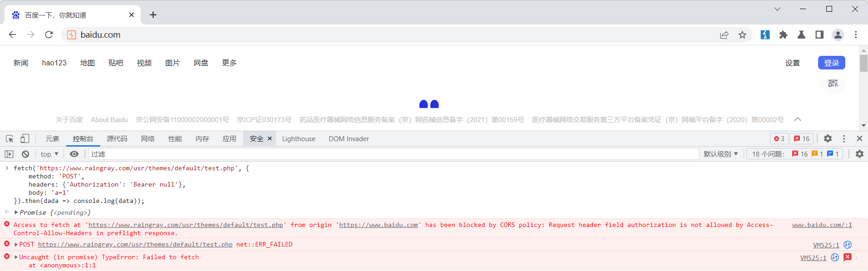Click the 过滤 filter input field

393,154
